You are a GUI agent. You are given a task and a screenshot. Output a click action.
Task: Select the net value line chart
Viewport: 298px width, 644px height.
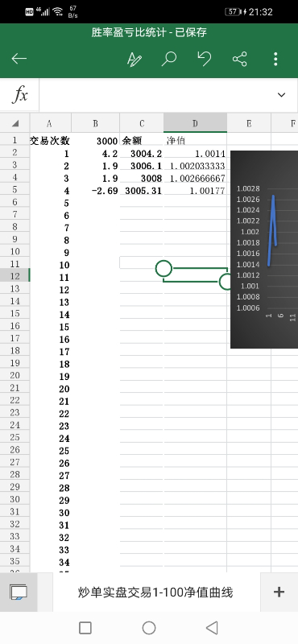(264, 250)
